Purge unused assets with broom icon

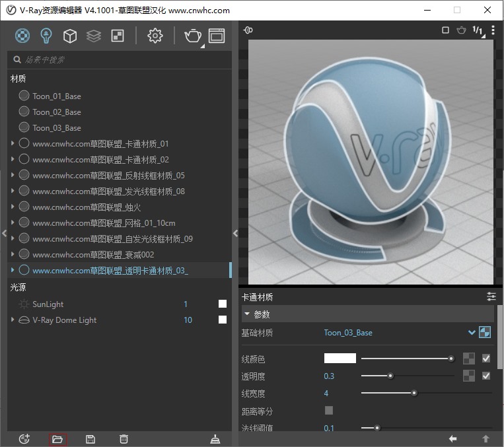click(215, 439)
